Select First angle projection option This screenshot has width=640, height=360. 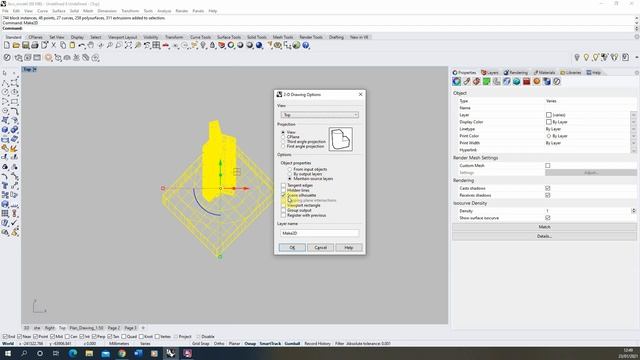(x=283, y=146)
